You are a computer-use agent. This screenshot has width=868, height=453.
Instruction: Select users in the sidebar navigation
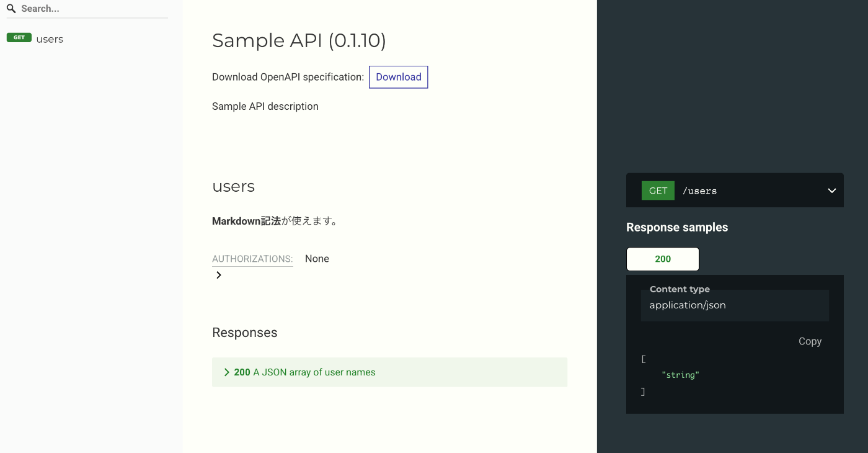tap(49, 38)
